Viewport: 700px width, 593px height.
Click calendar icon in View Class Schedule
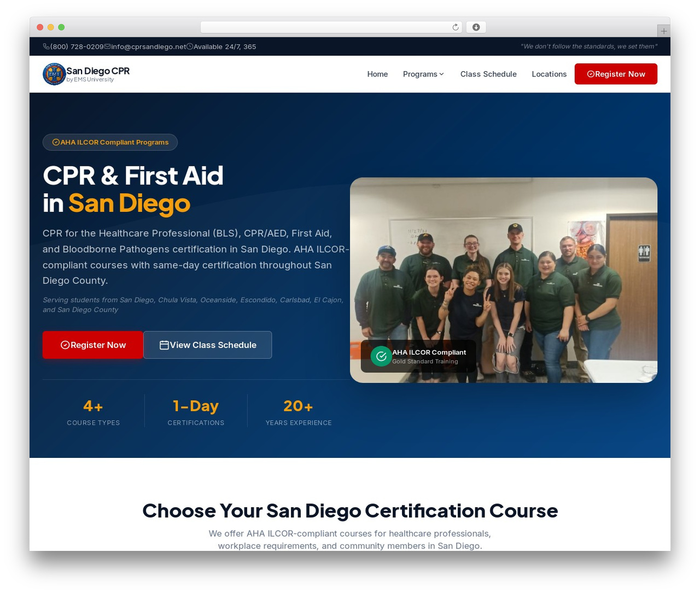pos(164,345)
